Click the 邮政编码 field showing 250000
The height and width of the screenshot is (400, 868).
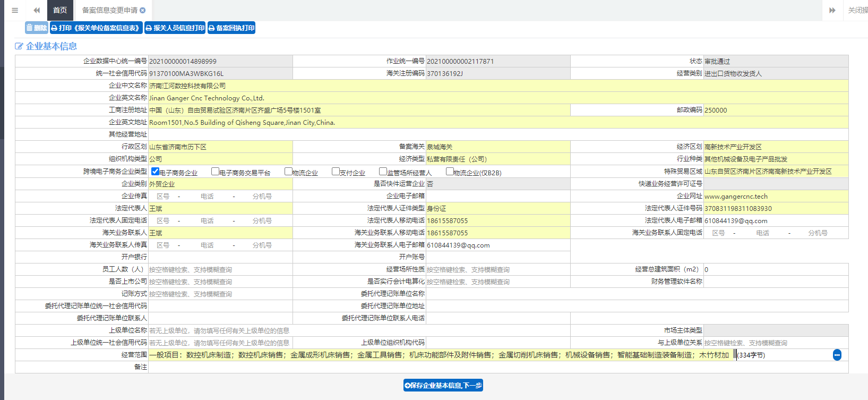tap(776, 110)
